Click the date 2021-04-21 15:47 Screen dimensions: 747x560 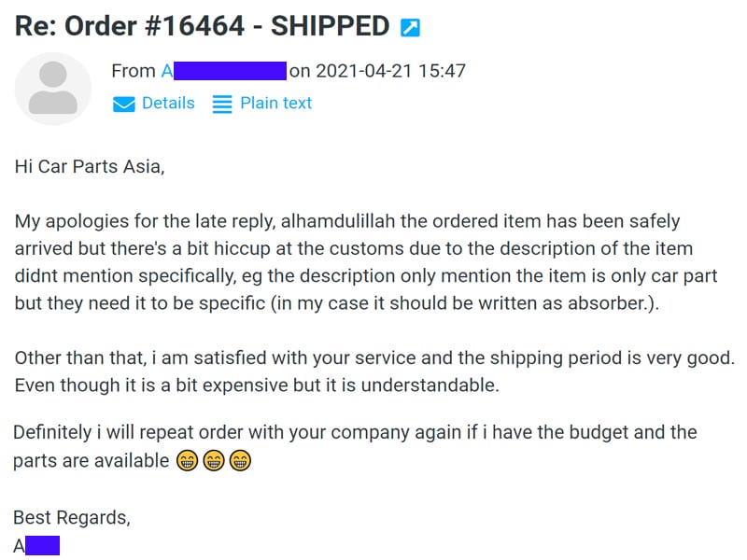pyautogui.click(x=390, y=71)
